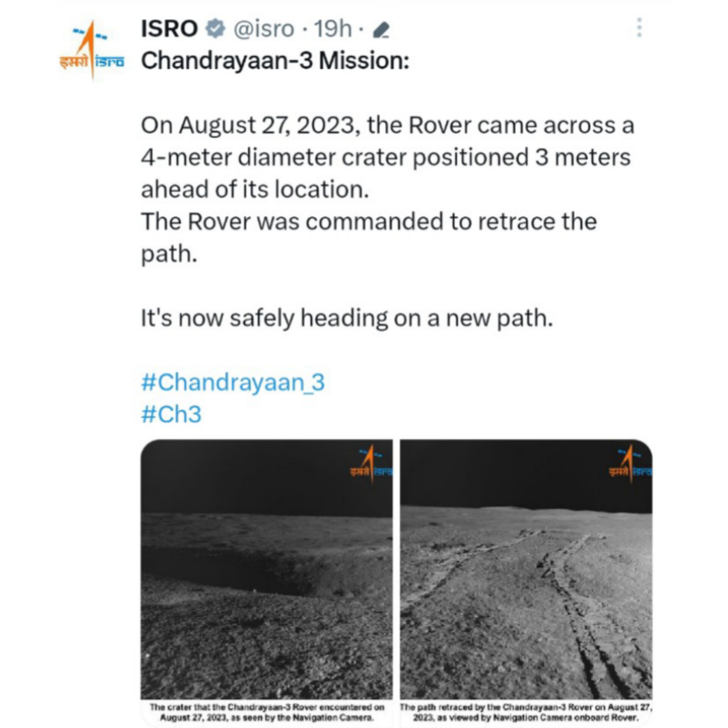This screenshot has width=728, height=728.
Task: Click the line "It's now safely heading on a new path."
Action: coord(347,318)
